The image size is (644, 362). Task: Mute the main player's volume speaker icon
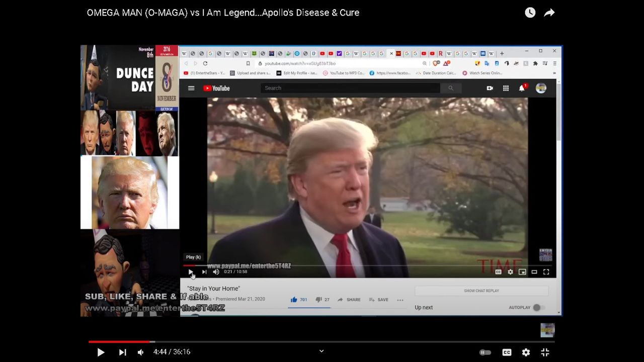point(141,352)
